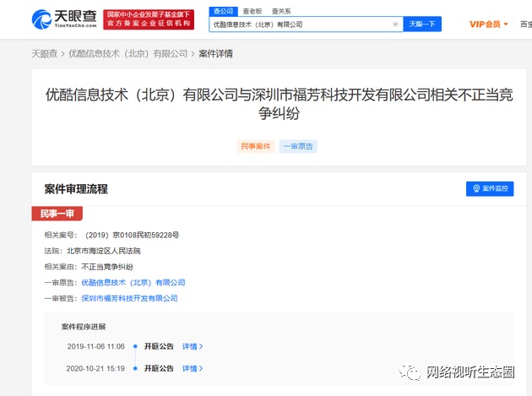Image resolution: width=532 pixels, height=396 pixels.
Task: Select court name 北京市海淀区人民法院
Action: (x=103, y=251)
